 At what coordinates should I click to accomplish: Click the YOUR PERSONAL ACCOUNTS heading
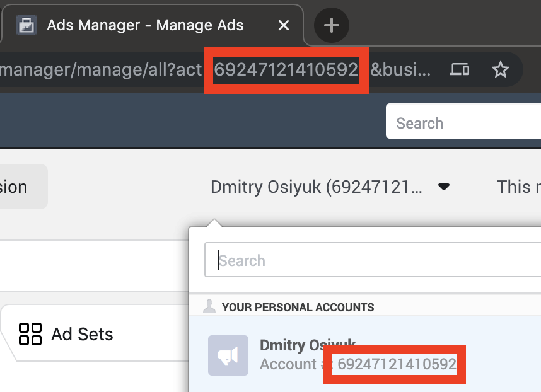pyautogui.click(x=298, y=307)
